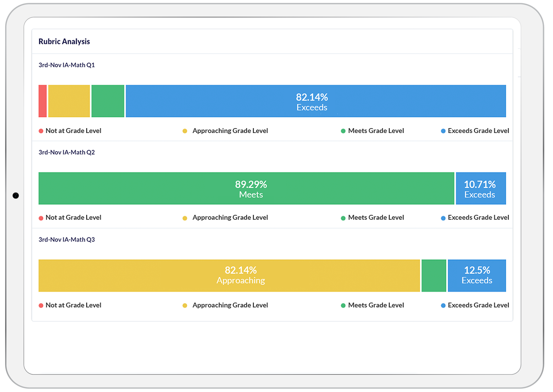Click yellow Approaching Grade Level dot under Q3
This screenshot has width=553, height=392.
(185, 306)
